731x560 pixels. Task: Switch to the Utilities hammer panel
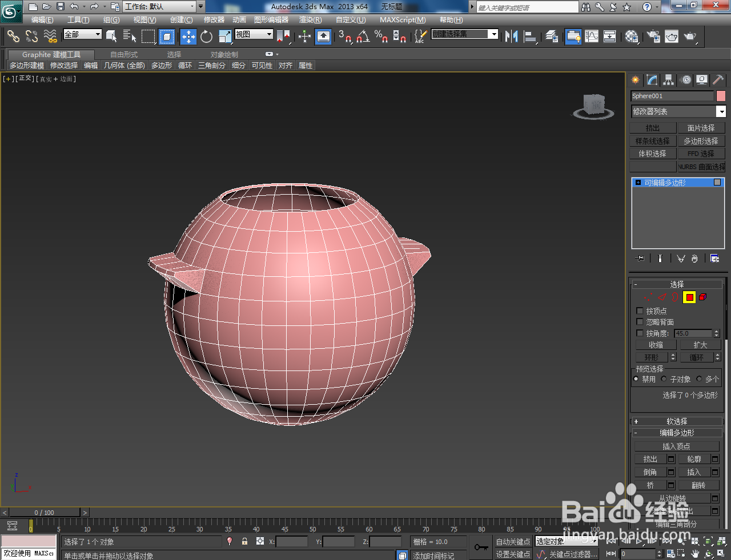(718, 80)
